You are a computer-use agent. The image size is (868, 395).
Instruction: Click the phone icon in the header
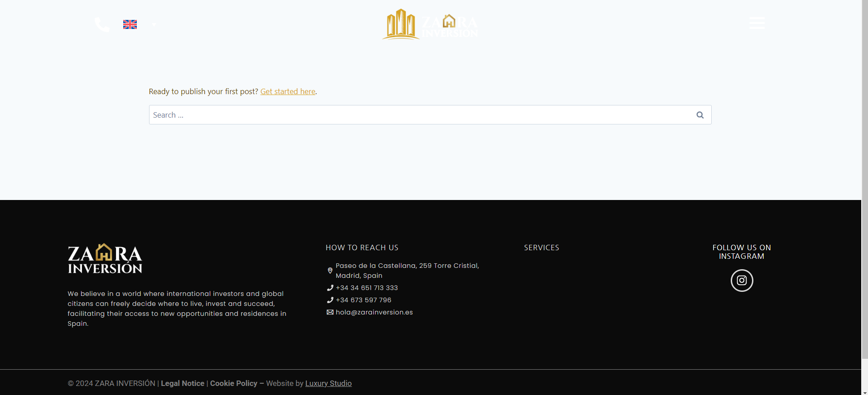click(102, 24)
